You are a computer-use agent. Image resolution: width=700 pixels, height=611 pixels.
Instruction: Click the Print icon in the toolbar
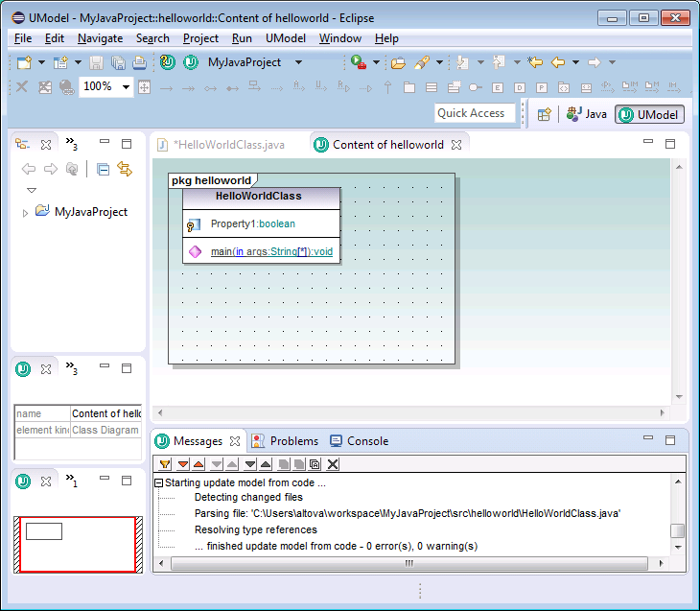tap(139, 62)
